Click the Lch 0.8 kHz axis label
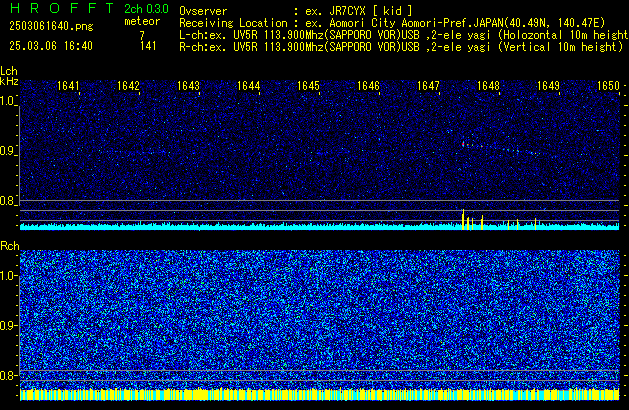Image resolution: width=629 pixels, height=410 pixels. coord(8,201)
